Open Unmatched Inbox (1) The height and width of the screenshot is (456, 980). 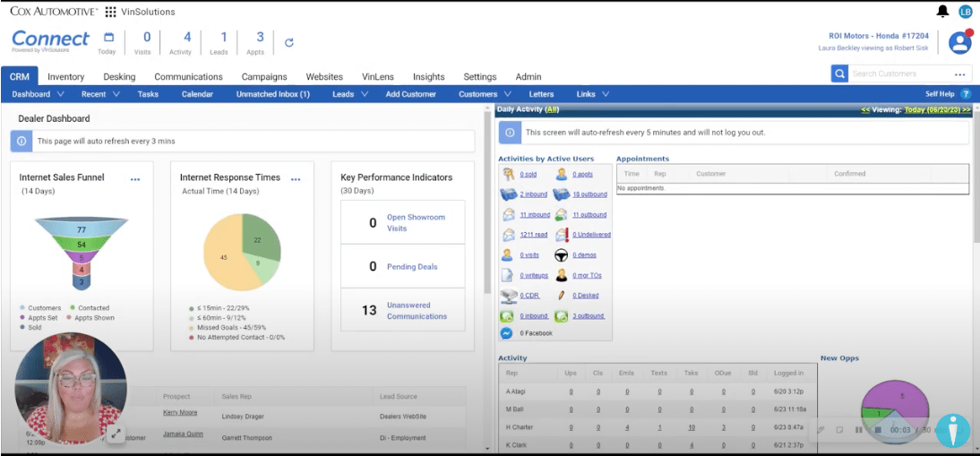coord(273,94)
